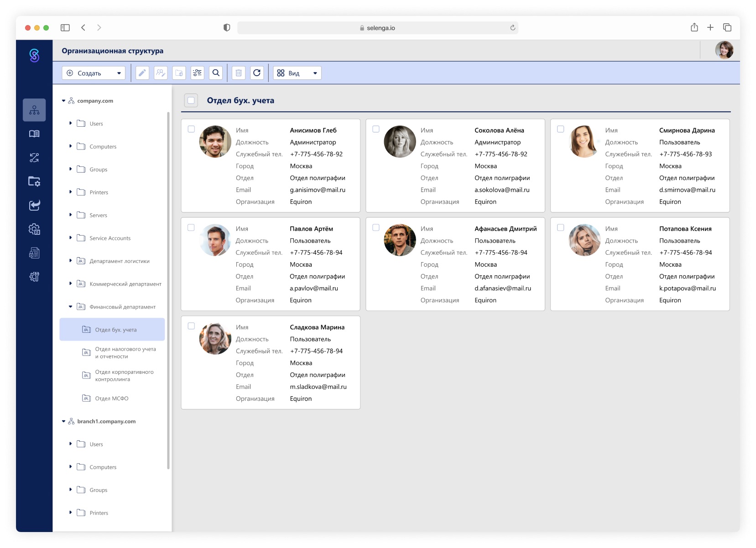Screen dimensions: 756x548
Task: Open the book directory sidebar icon
Action: [34, 134]
